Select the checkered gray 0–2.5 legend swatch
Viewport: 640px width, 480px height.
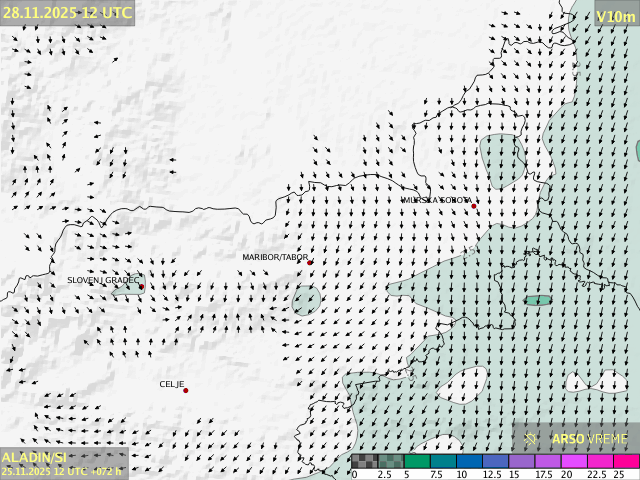pyautogui.click(x=364, y=461)
